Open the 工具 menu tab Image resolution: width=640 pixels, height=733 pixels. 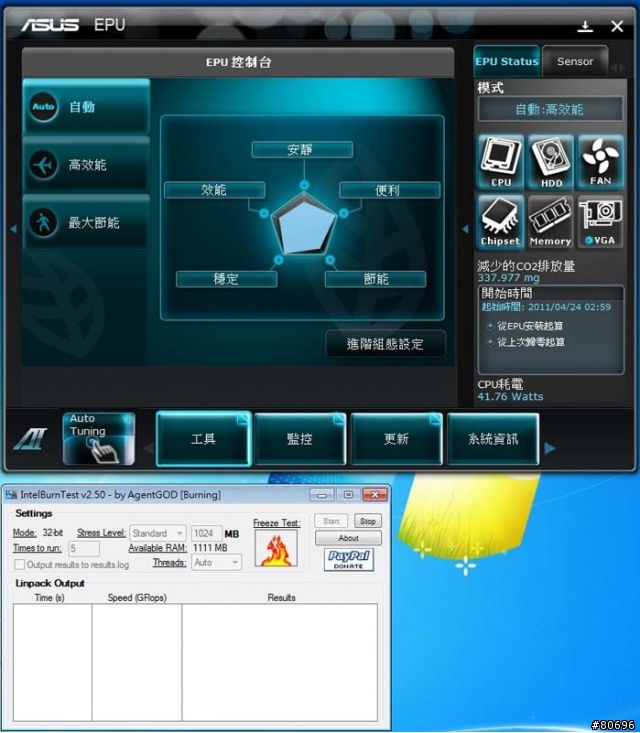click(x=204, y=438)
